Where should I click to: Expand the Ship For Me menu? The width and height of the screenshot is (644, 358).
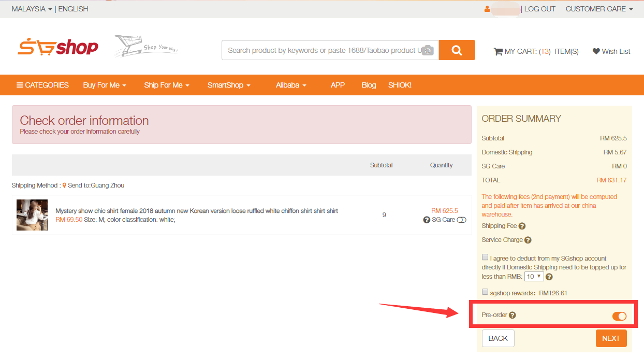point(167,85)
